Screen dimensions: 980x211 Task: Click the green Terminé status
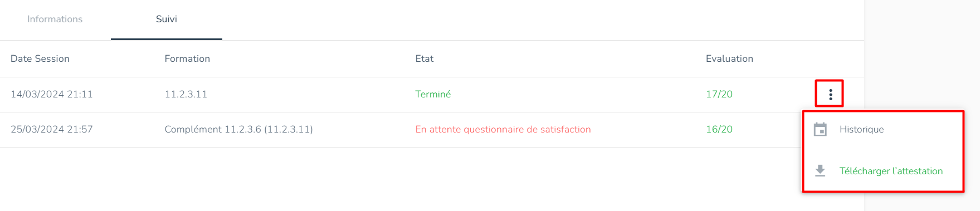click(433, 94)
